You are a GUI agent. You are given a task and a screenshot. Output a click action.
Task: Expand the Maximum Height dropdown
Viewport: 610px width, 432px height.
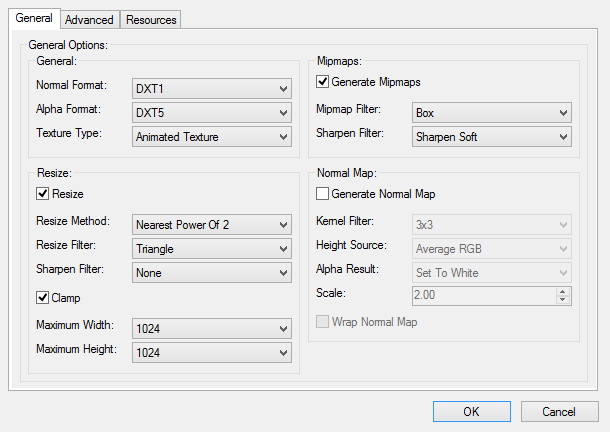point(212,353)
